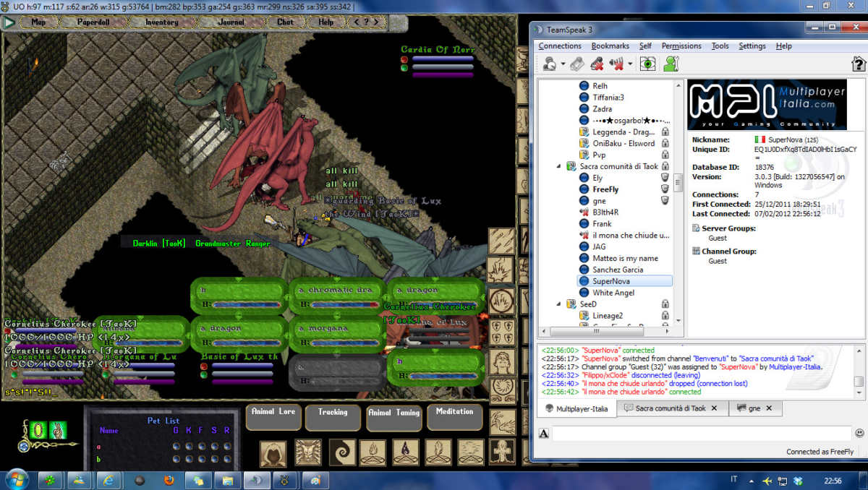Click the spiral spell icon

click(x=341, y=452)
